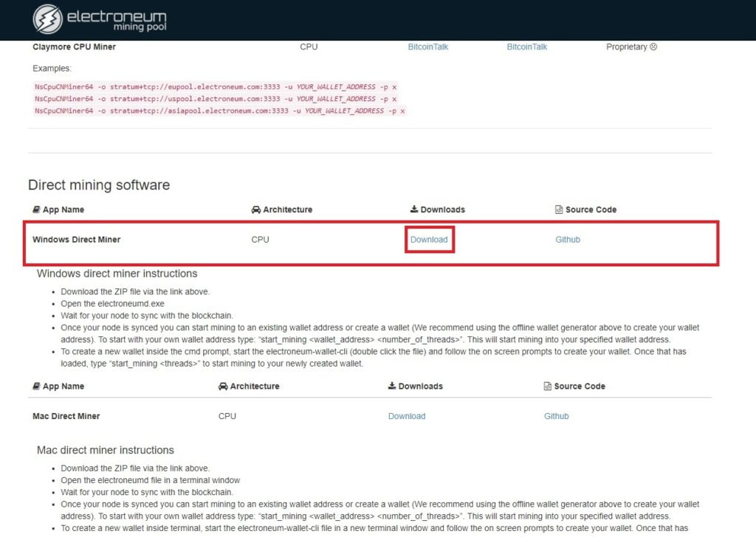Click the Proprietary source code label

627,46
